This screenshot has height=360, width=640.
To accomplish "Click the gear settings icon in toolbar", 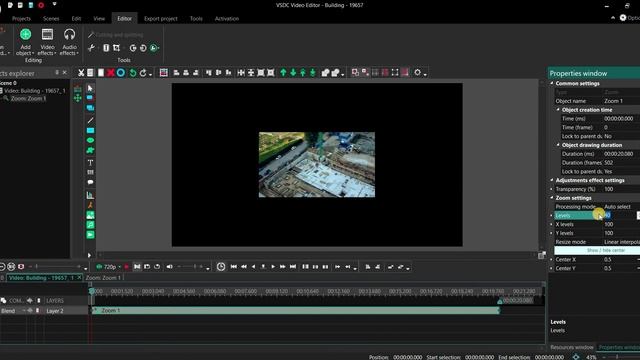I will point(418,73).
